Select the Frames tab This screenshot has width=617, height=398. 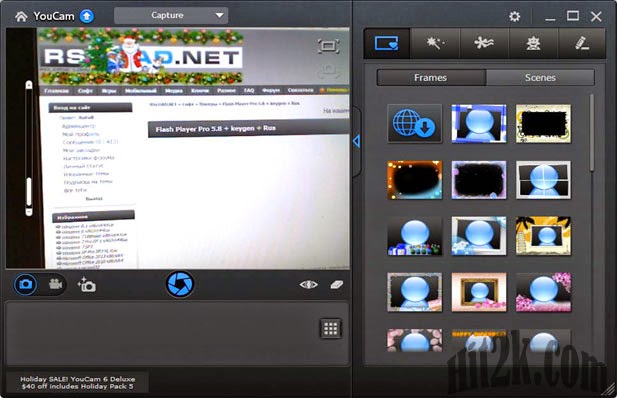coord(431,78)
